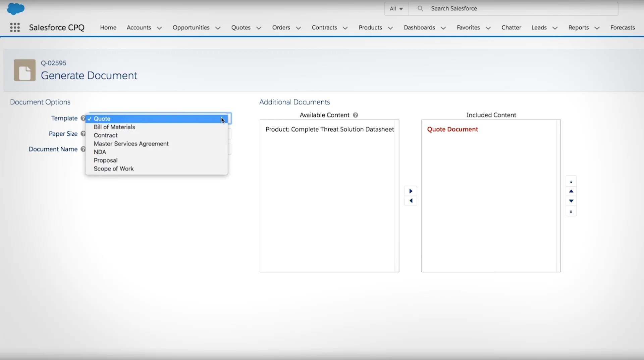Move included item to top
This screenshot has width=644, height=360.
571,182
